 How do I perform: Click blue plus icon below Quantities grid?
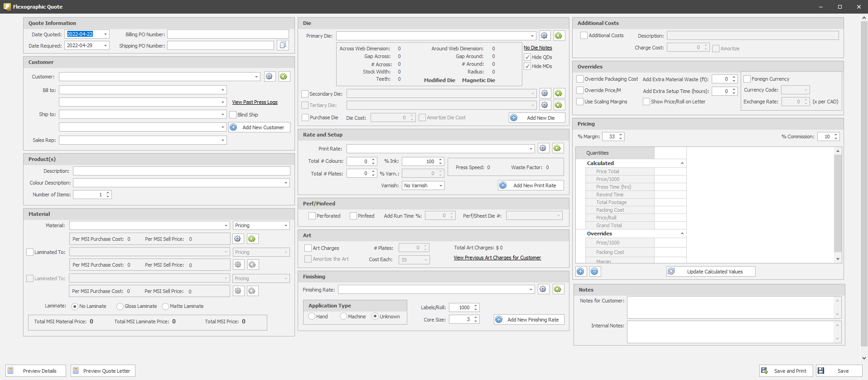[x=581, y=272]
